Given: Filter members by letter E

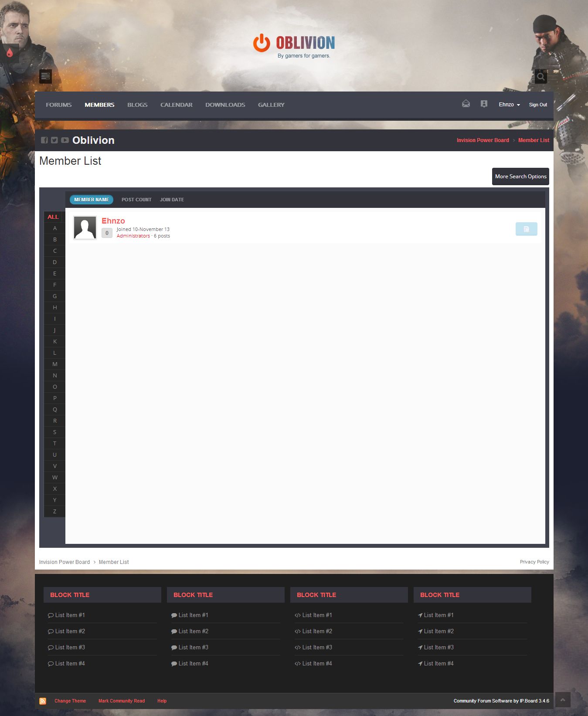Looking at the screenshot, I should pos(54,274).
